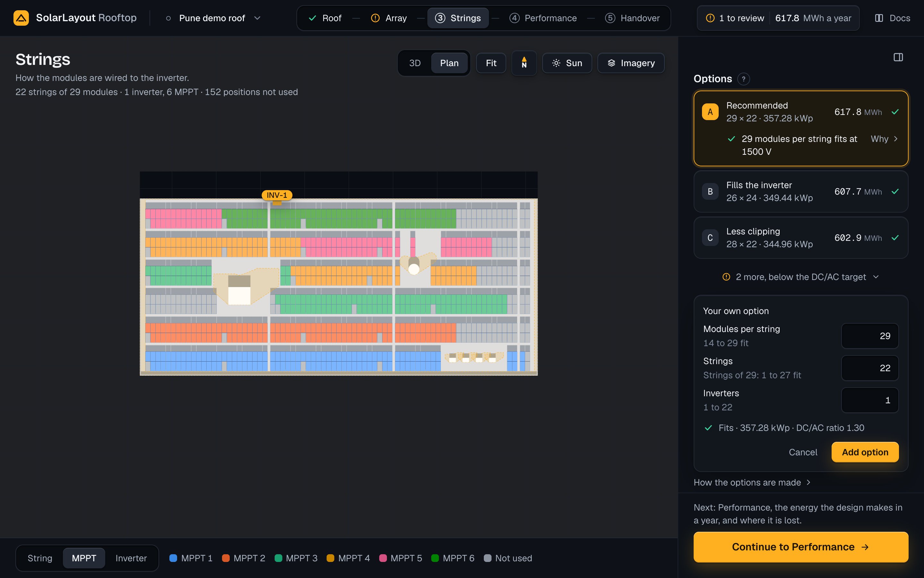Click the MPPT 5 pink legend swatch
This screenshot has width=924, height=578.
point(383,558)
